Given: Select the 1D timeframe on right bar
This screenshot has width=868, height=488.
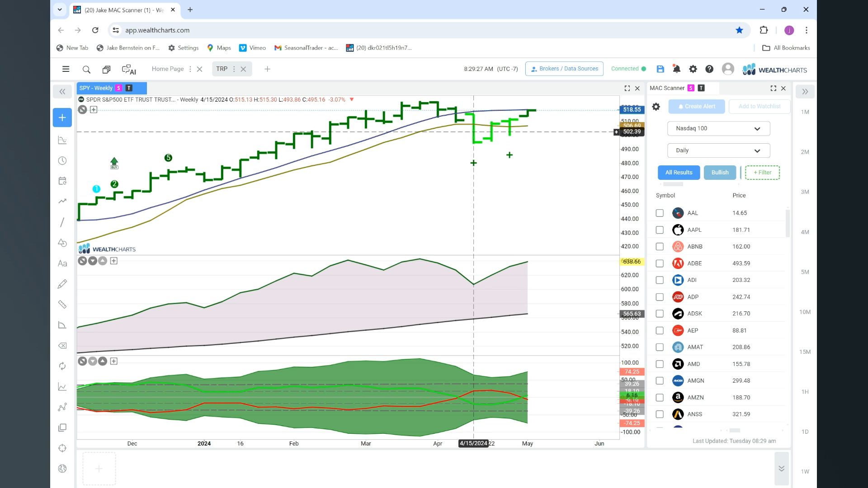Looking at the screenshot, I should tap(805, 432).
